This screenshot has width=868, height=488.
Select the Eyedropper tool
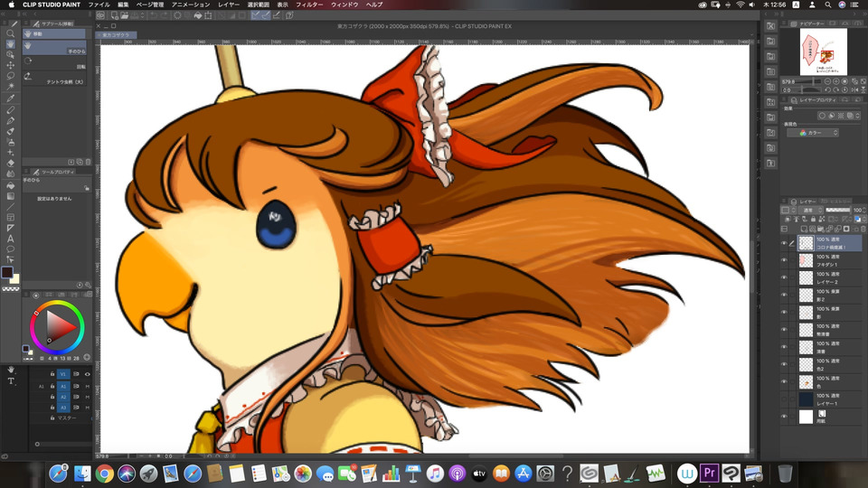[x=11, y=98]
